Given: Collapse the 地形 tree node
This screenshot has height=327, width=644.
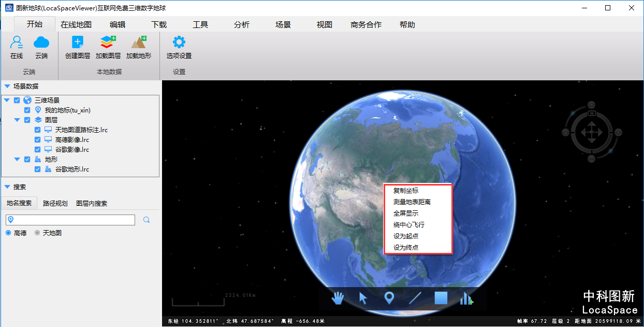Looking at the screenshot, I should [17, 160].
